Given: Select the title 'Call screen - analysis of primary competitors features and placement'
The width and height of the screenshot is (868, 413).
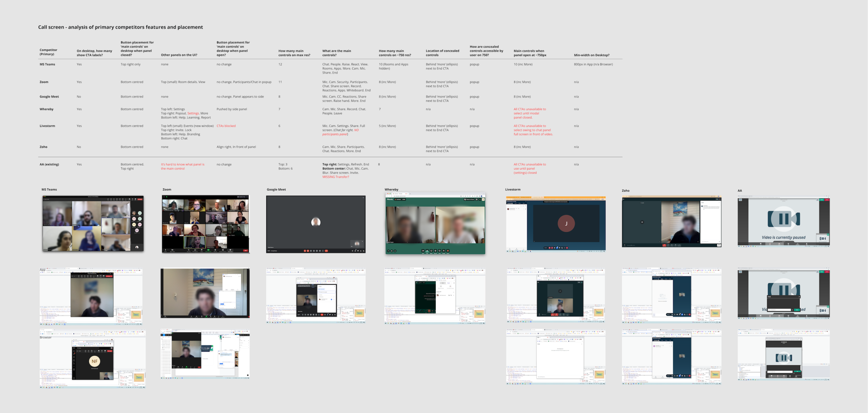Looking at the screenshot, I should point(120,27).
